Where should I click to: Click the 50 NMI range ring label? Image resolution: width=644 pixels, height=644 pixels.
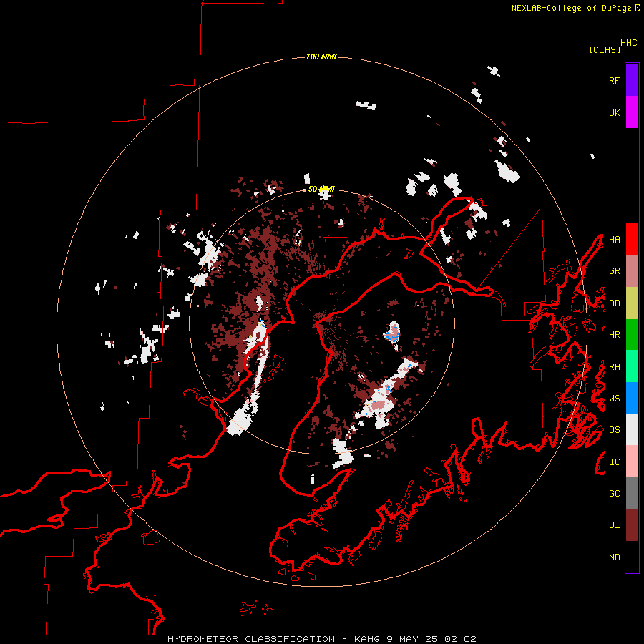tap(321, 189)
